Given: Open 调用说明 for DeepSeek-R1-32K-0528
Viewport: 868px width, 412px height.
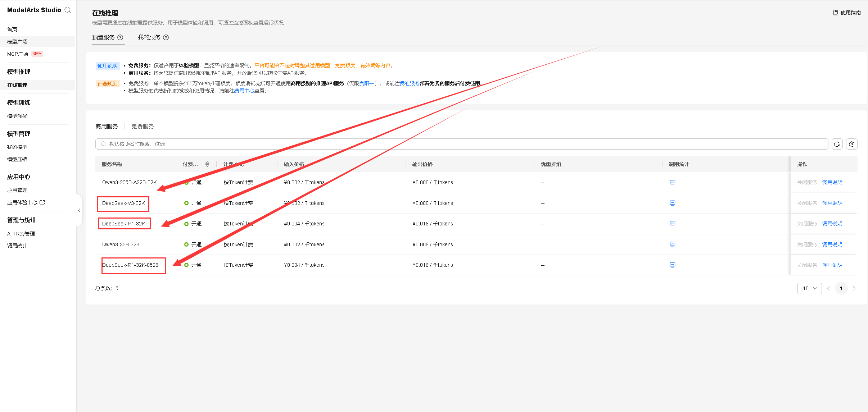Looking at the screenshot, I should tap(832, 265).
